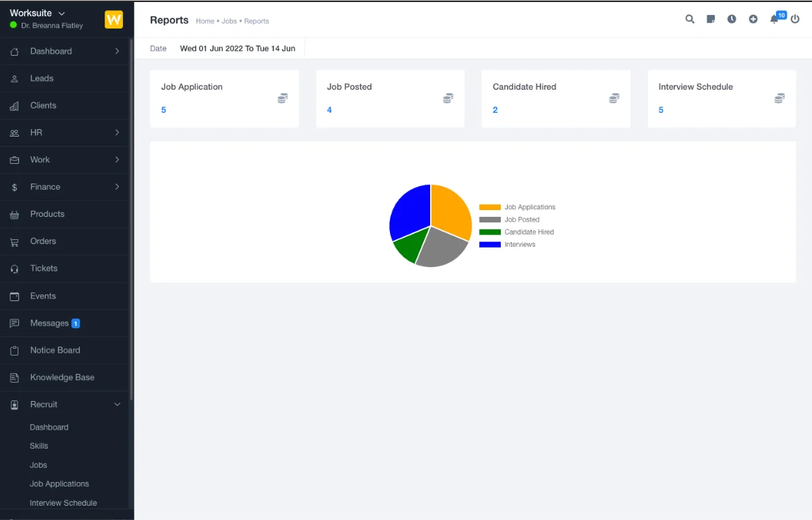Open Tickets in the sidebar
The height and width of the screenshot is (520, 812).
click(43, 268)
